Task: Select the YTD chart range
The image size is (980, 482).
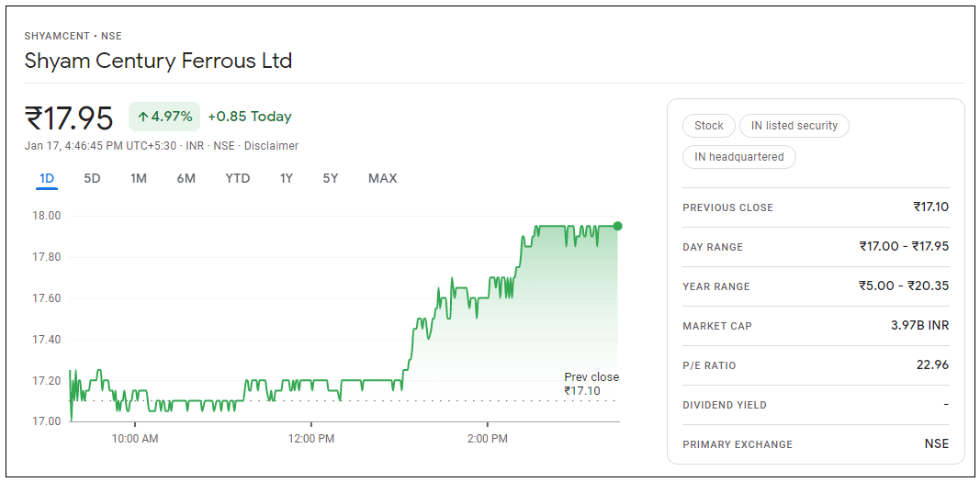Action: click(x=238, y=178)
